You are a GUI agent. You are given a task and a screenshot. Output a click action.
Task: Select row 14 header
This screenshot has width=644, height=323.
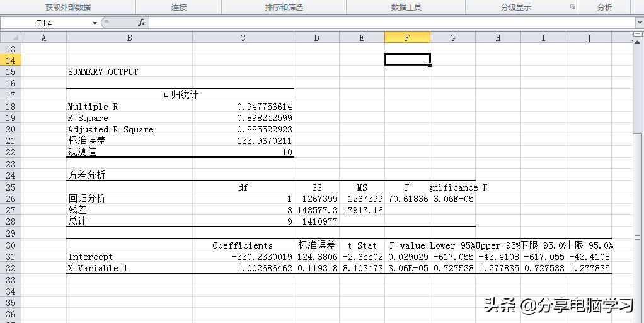(x=11, y=61)
